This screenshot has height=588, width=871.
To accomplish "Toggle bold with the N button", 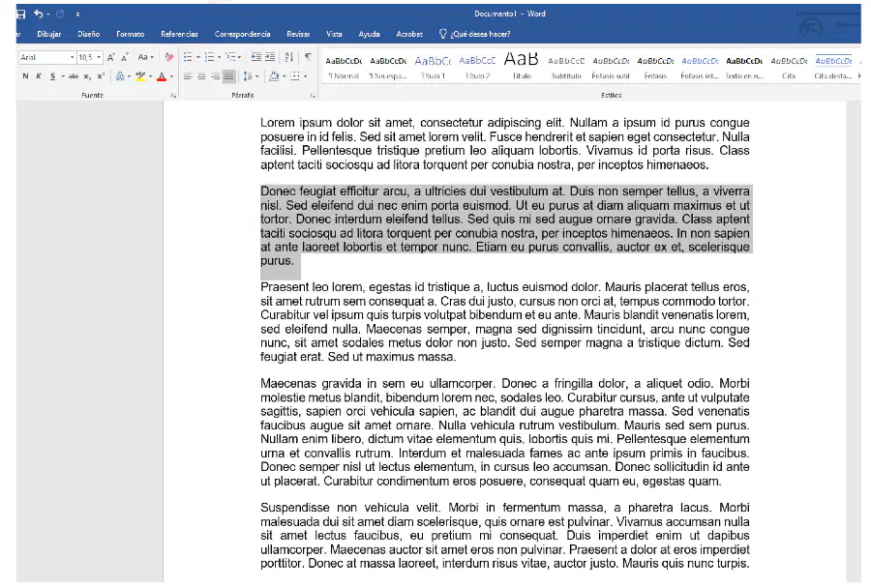I will click(x=25, y=76).
